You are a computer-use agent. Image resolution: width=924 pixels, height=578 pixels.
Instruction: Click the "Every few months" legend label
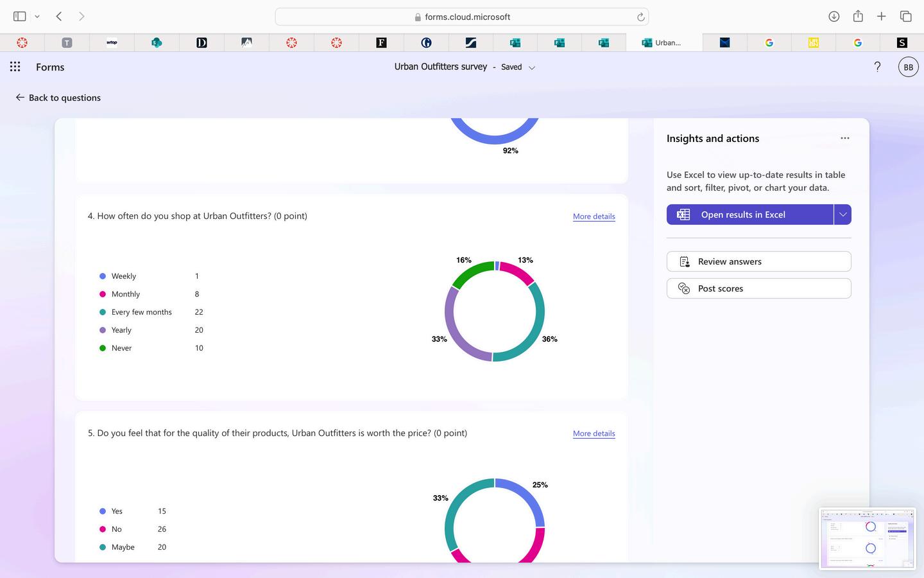click(x=142, y=312)
